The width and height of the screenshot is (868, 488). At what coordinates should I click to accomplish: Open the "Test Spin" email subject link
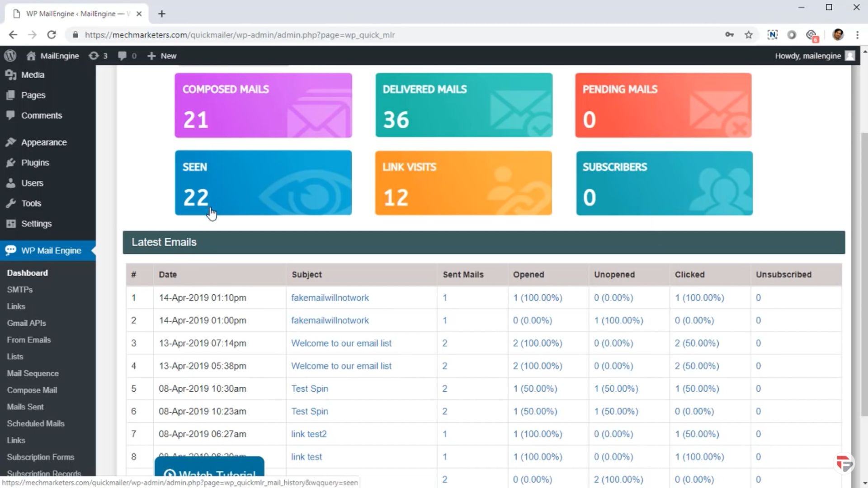(310, 388)
